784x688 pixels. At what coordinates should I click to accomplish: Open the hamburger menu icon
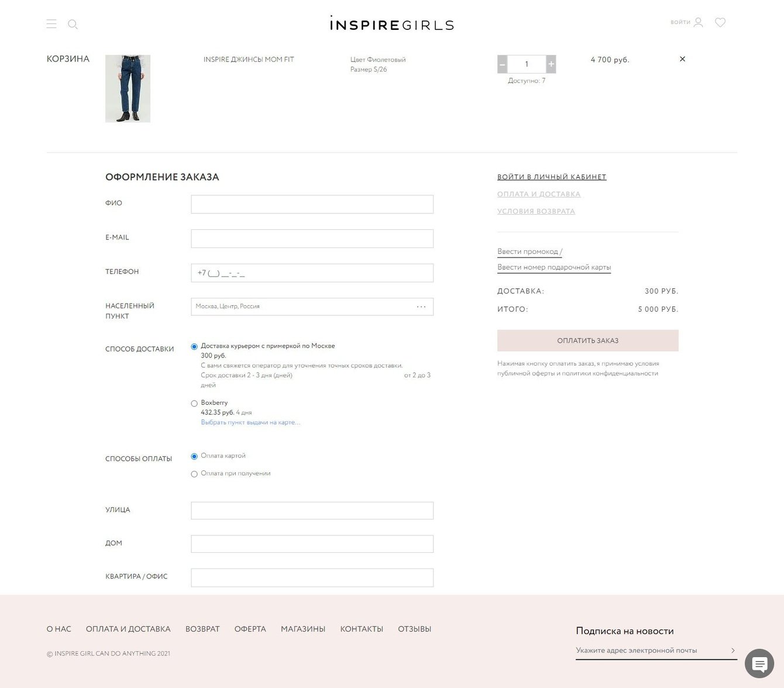point(51,24)
